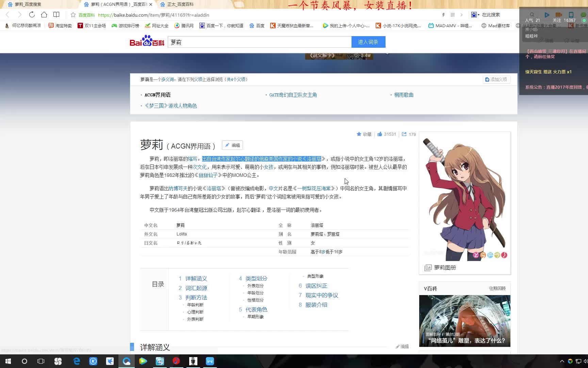Open the 淘宝特卖 bookmark
The height and width of the screenshot is (368, 588).
click(x=60, y=26)
